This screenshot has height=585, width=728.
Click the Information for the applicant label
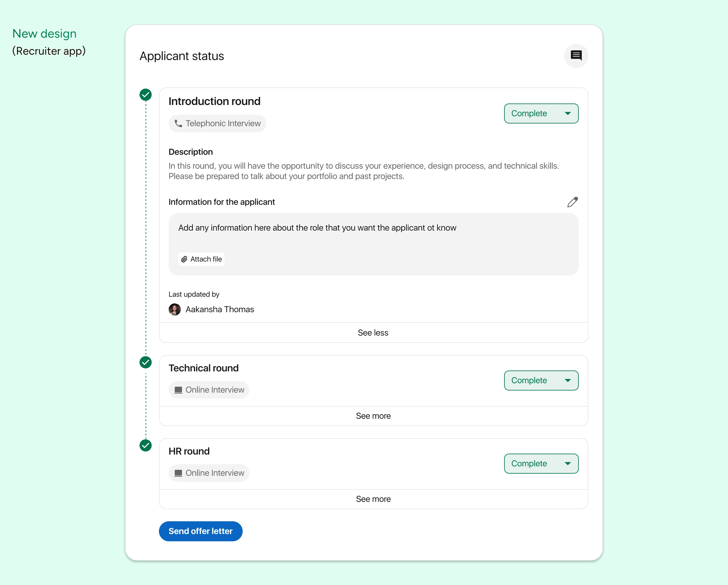coord(221,202)
